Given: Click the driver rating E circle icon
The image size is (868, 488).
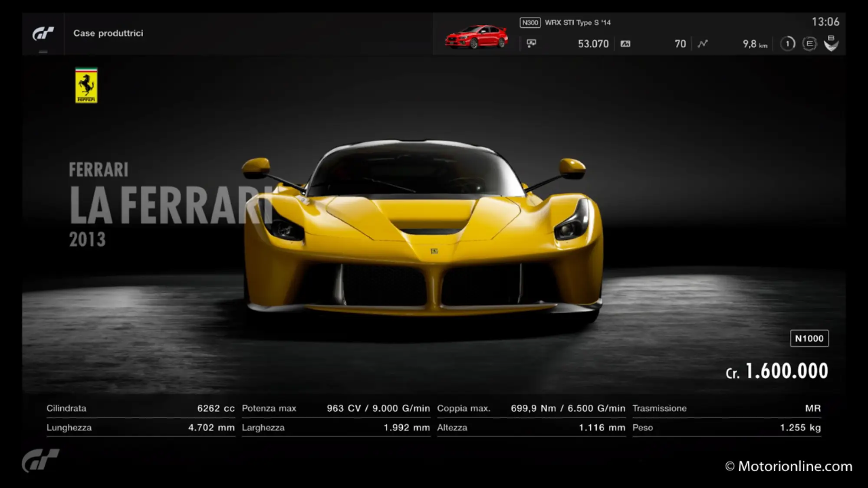Looking at the screenshot, I should click(x=809, y=44).
